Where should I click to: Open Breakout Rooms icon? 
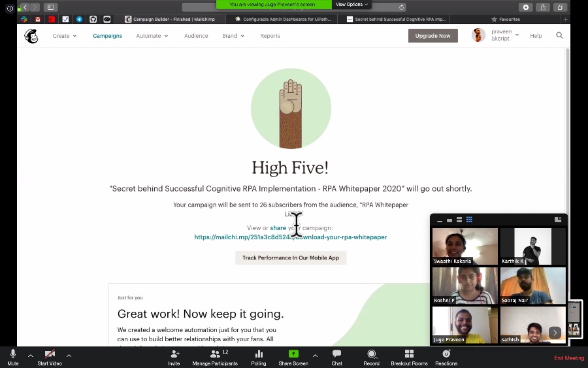(x=409, y=354)
